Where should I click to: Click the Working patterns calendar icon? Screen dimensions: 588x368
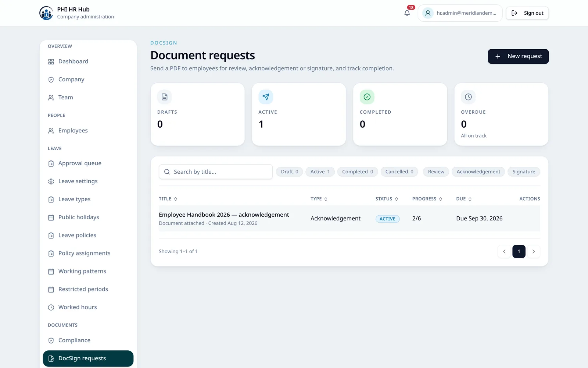tap(51, 271)
